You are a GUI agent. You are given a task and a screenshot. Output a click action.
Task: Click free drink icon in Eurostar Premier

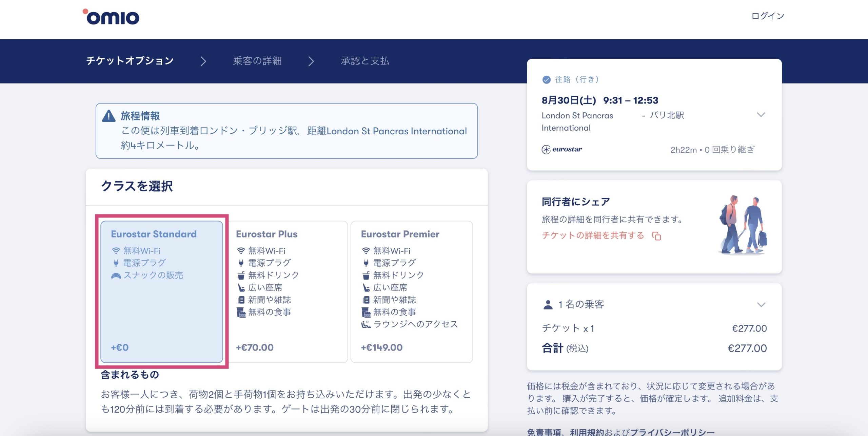pyautogui.click(x=366, y=275)
